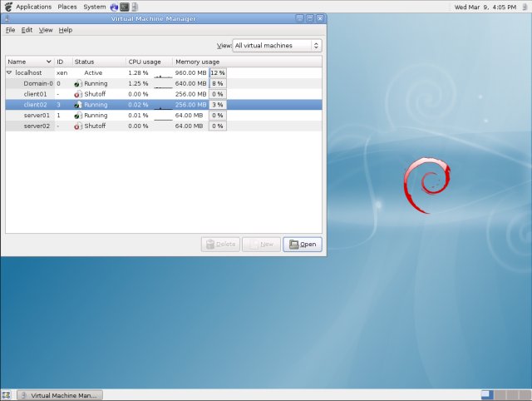
Task: Open the View menu
Action: (46, 30)
